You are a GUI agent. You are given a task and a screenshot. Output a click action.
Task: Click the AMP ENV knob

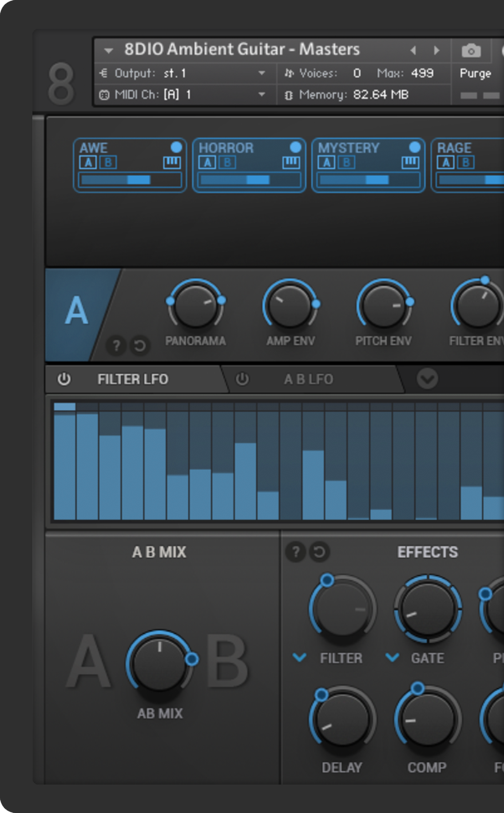[x=290, y=306]
